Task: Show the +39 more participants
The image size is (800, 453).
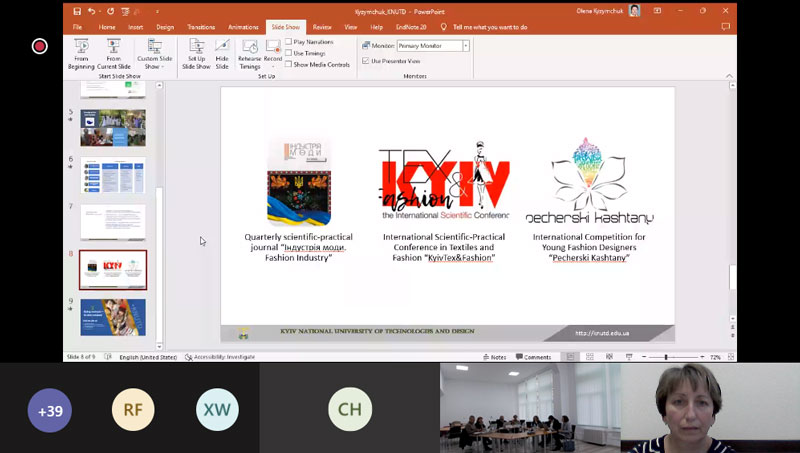Action: [x=49, y=410]
